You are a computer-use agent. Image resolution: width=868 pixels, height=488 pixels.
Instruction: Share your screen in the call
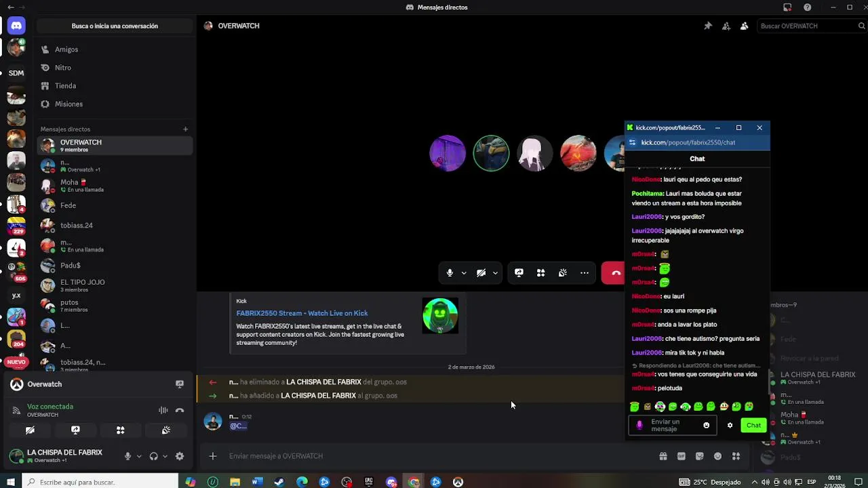click(x=519, y=272)
